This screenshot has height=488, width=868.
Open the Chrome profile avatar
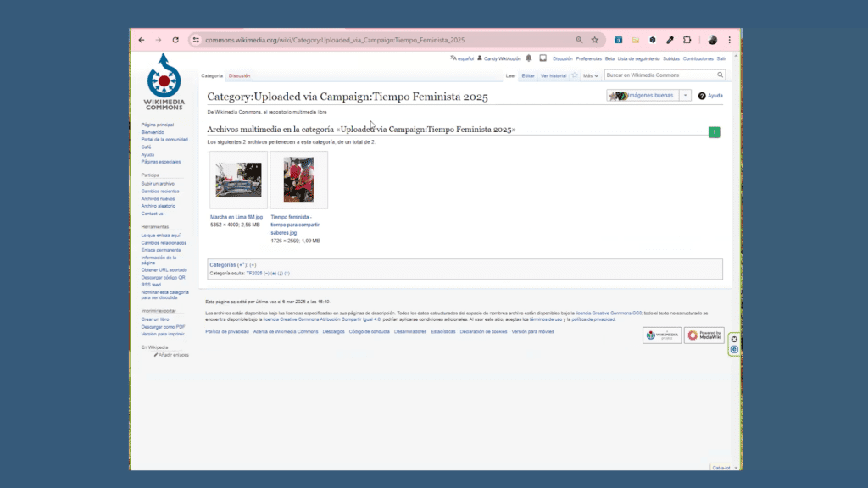[712, 40]
